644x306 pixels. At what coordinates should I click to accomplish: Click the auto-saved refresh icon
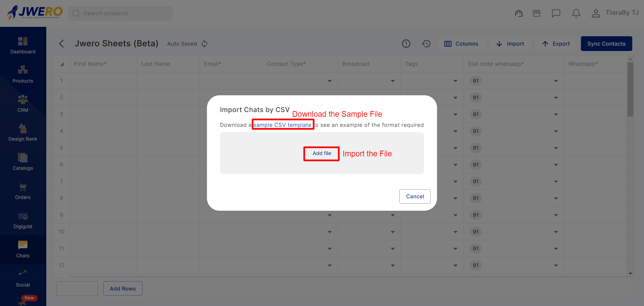pos(205,44)
